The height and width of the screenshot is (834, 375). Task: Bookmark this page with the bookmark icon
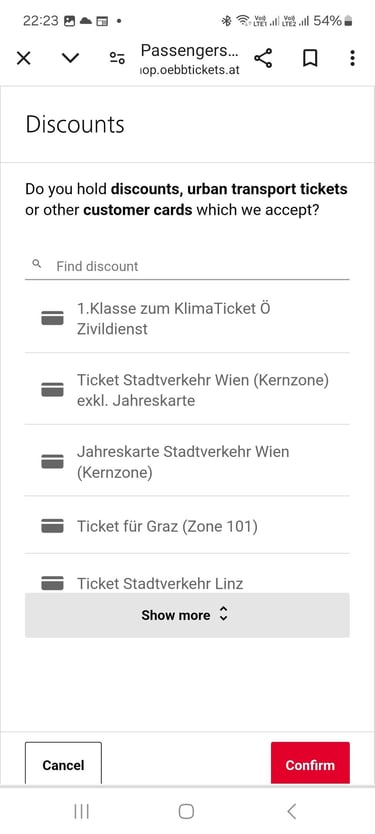(x=310, y=58)
